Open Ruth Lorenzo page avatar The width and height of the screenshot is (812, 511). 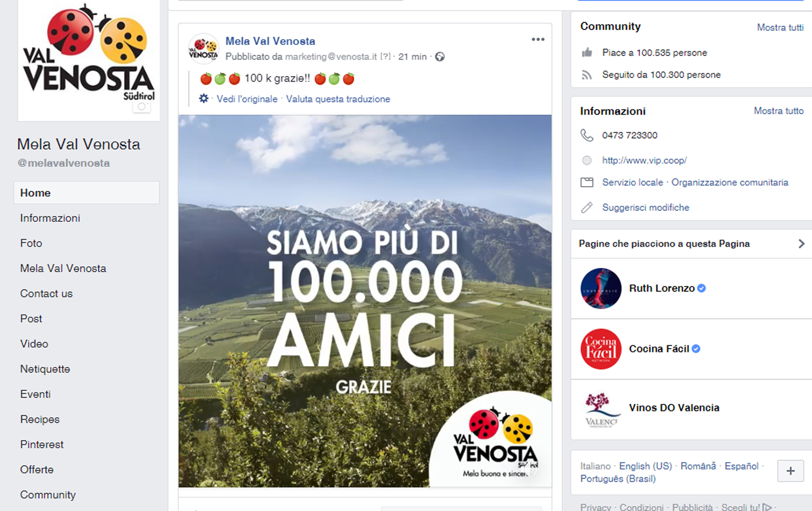pos(601,288)
